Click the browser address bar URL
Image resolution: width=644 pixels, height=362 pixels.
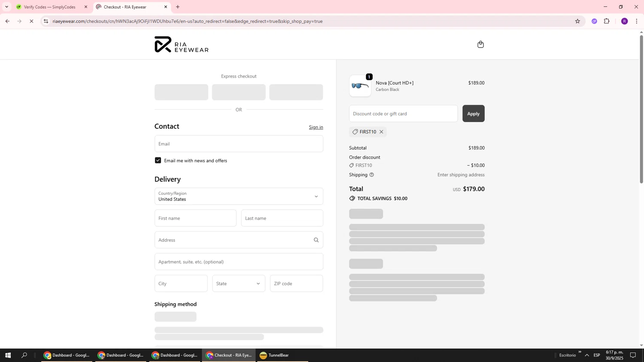click(x=188, y=21)
